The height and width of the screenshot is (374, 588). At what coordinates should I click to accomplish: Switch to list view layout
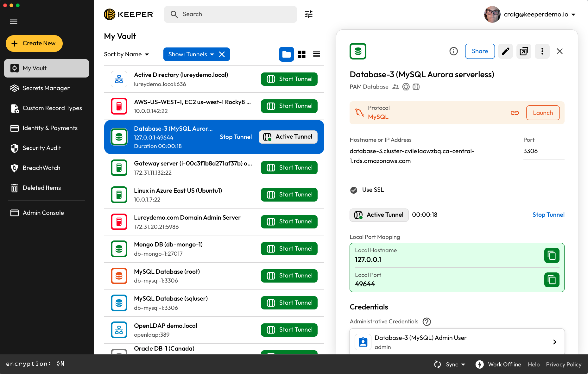[316, 54]
